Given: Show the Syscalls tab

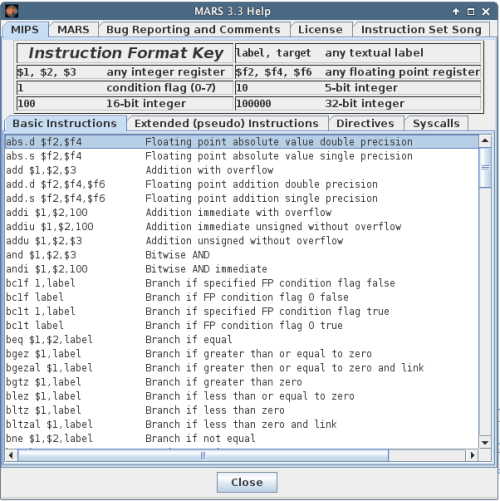Looking at the screenshot, I should pos(436,123).
